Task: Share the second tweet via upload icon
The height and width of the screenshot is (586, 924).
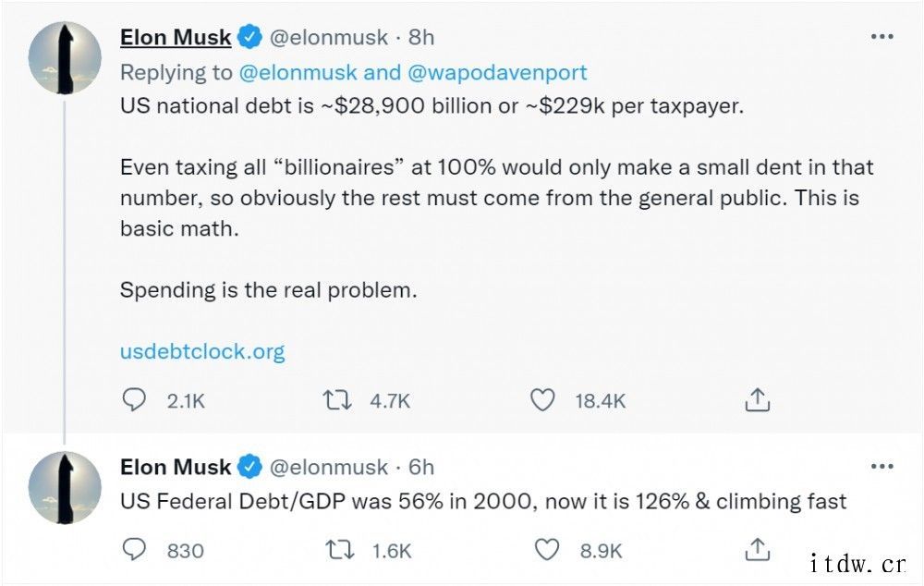Action: pyautogui.click(x=758, y=549)
